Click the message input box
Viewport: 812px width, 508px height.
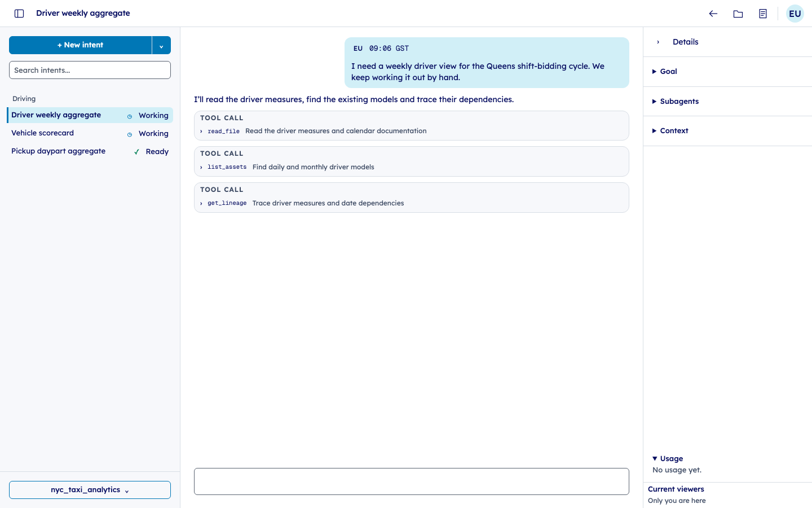[x=412, y=481]
